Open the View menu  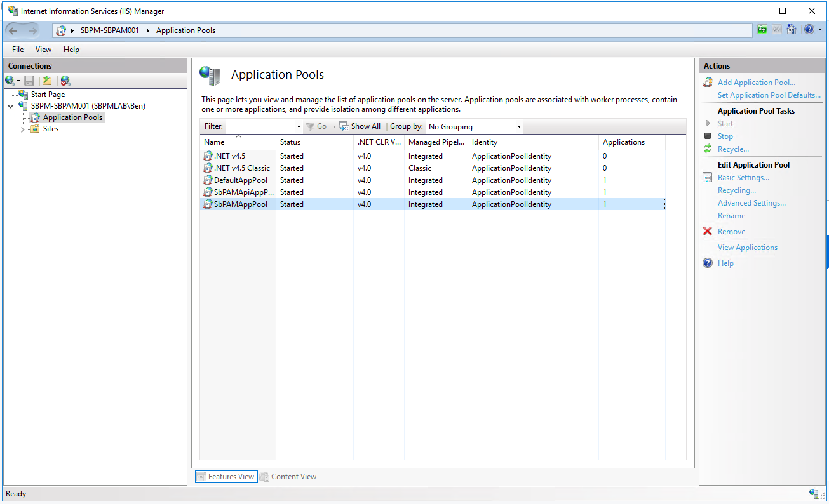point(43,50)
